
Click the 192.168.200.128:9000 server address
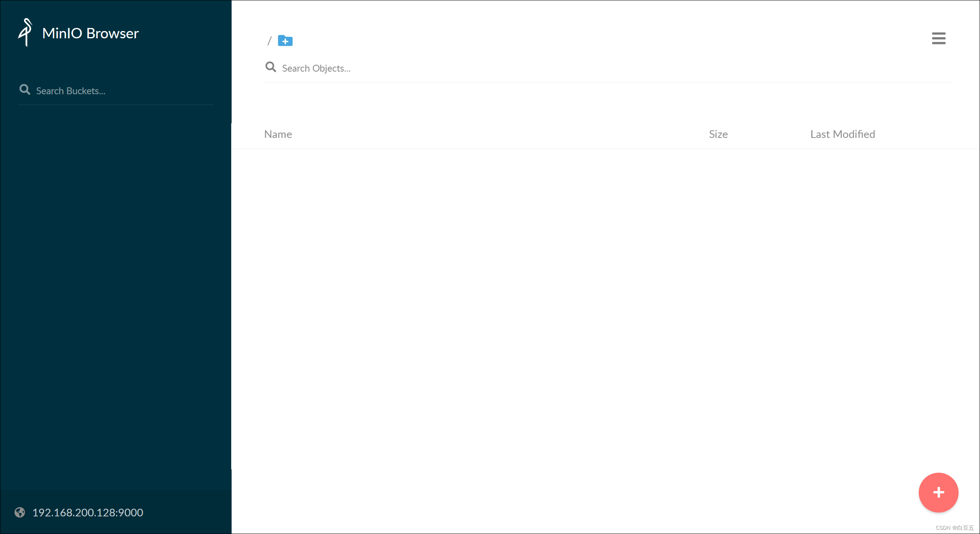(x=88, y=513)
